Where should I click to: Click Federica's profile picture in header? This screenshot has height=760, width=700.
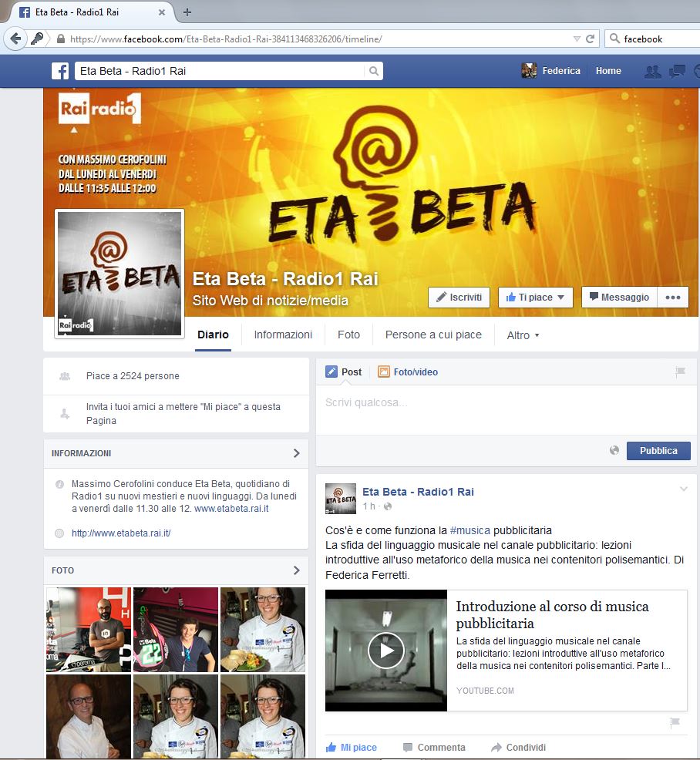529,71
